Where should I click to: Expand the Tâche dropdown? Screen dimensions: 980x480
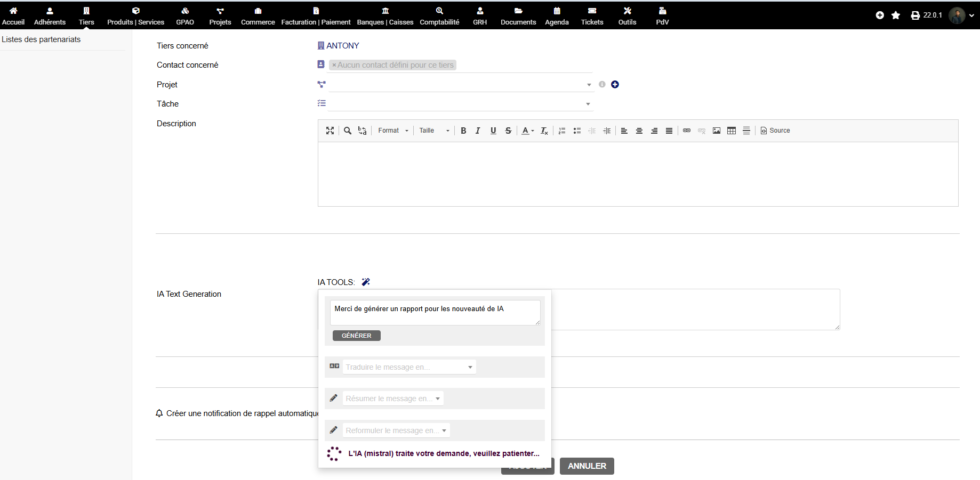coord(461,104)
